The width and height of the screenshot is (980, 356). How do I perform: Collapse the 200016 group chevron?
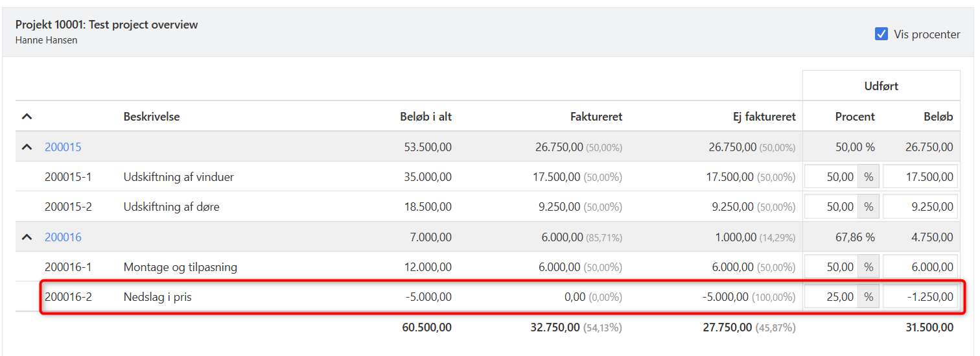[x=27, y=237]
